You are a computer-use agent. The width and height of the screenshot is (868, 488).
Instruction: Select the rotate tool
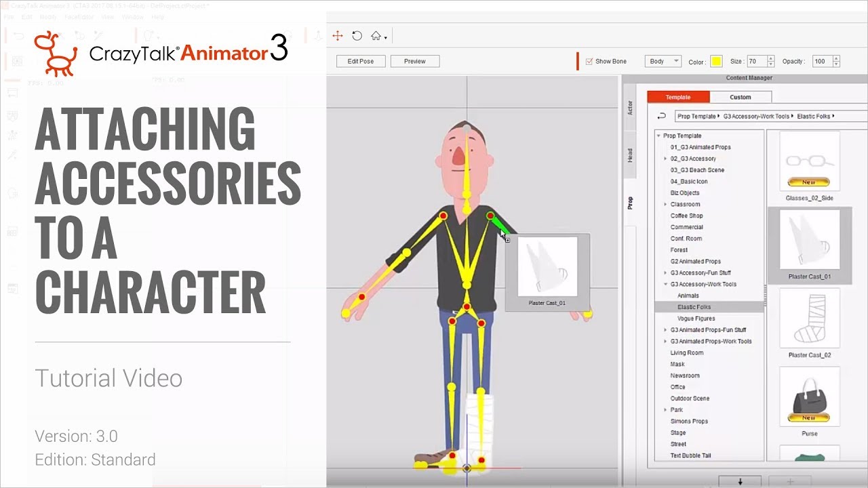[357, 36]
